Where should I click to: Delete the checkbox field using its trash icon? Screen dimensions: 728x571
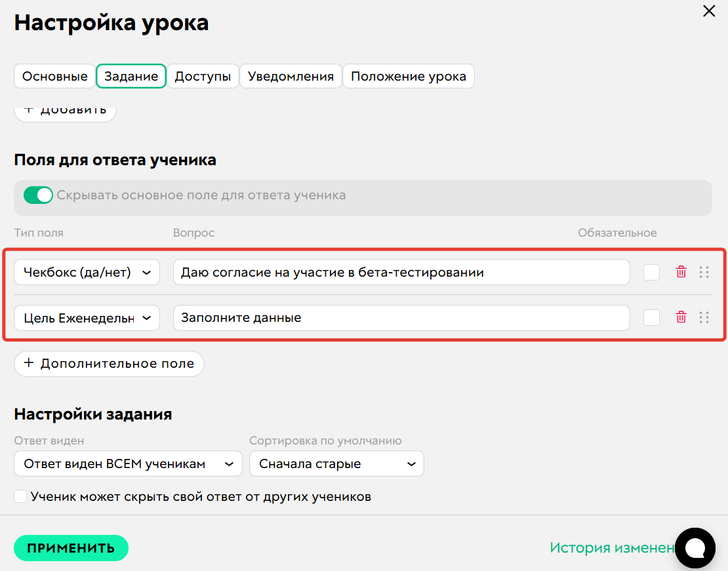click(x=681, y=271)
